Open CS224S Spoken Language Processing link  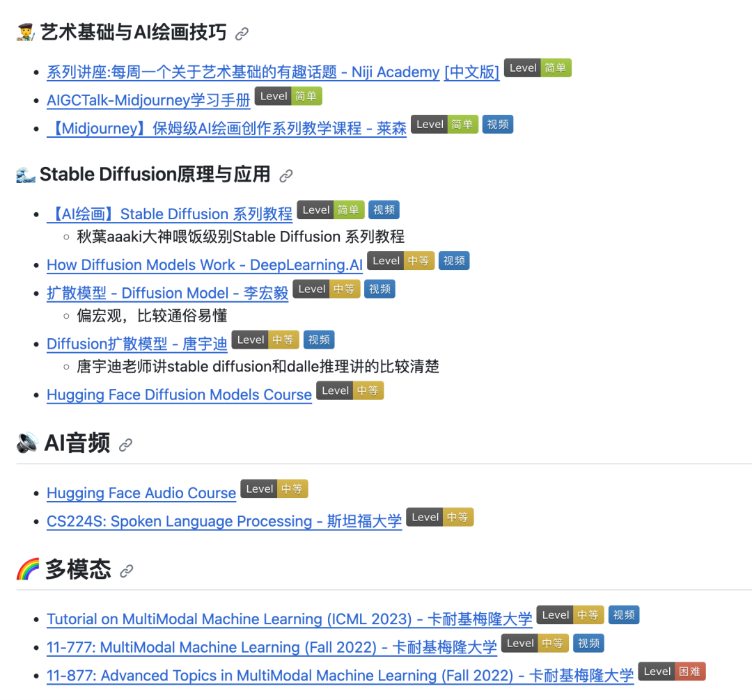pyautogui.click(x=224, y=520)
